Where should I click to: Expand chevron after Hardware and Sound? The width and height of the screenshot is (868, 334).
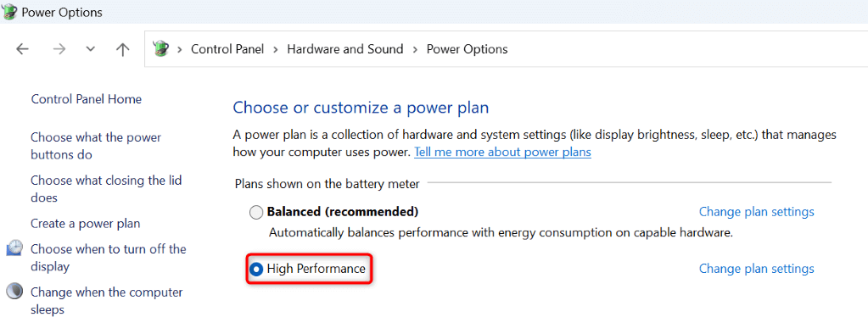(x=415, y=49)
